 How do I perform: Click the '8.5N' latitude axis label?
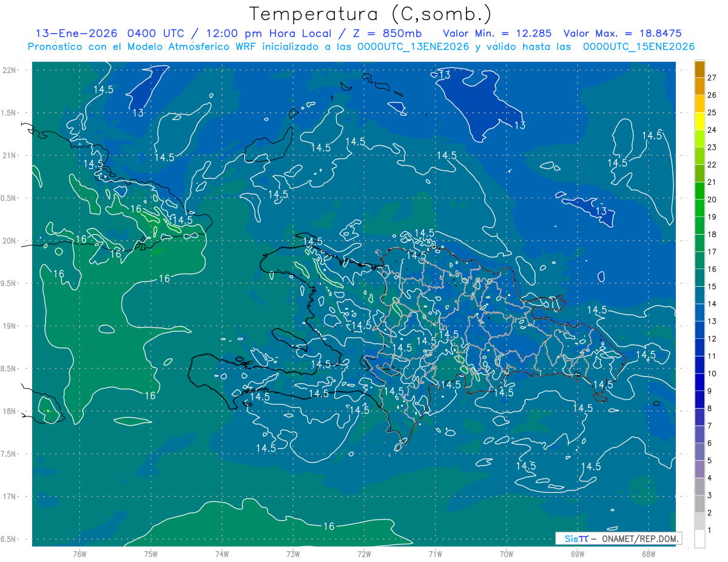9,369
